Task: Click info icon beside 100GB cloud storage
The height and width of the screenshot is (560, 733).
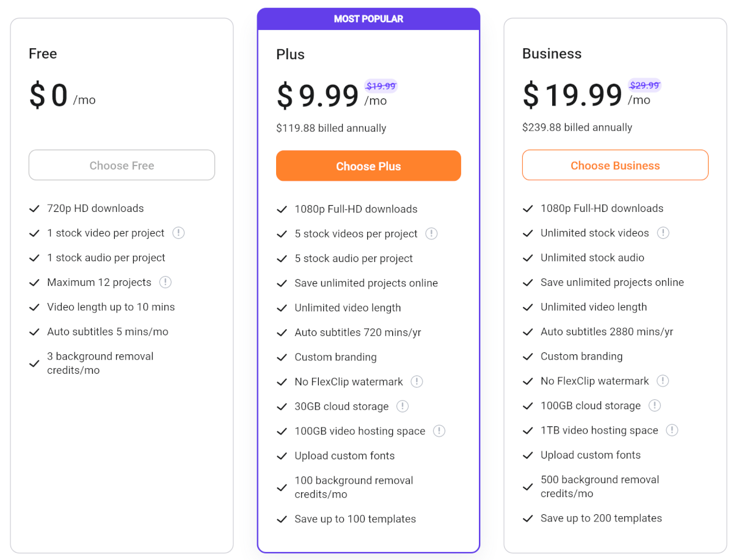Action: click(654, 405)
